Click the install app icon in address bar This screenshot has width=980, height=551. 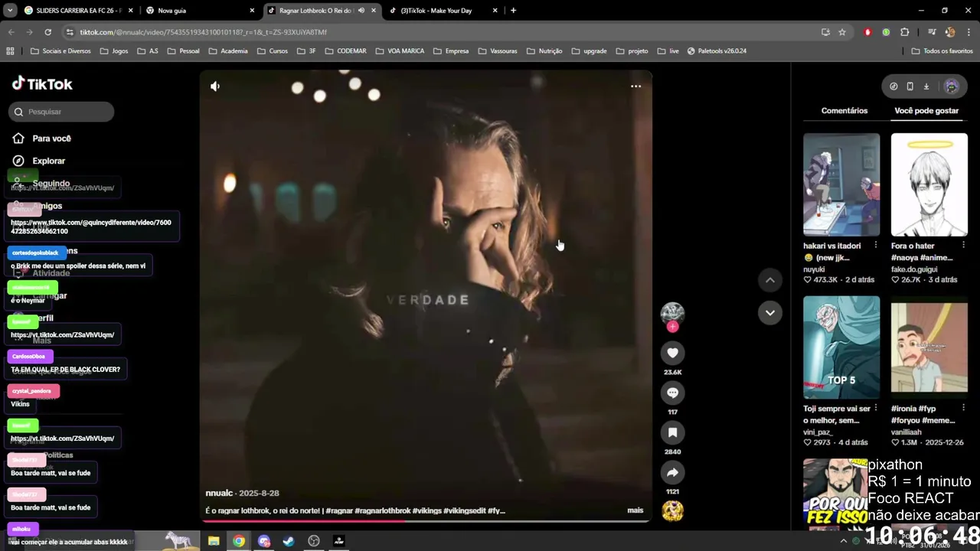click(x=825, y=32)
